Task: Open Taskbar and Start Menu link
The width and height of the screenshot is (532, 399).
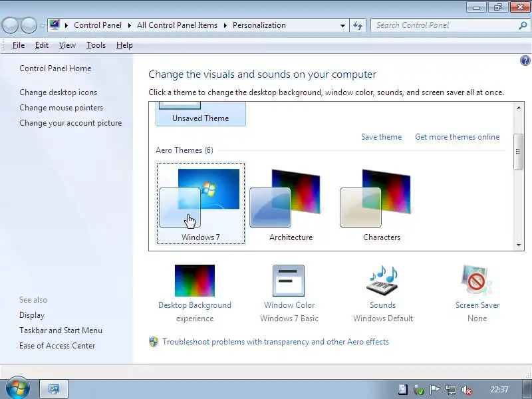Action: [x=61, y=330]
